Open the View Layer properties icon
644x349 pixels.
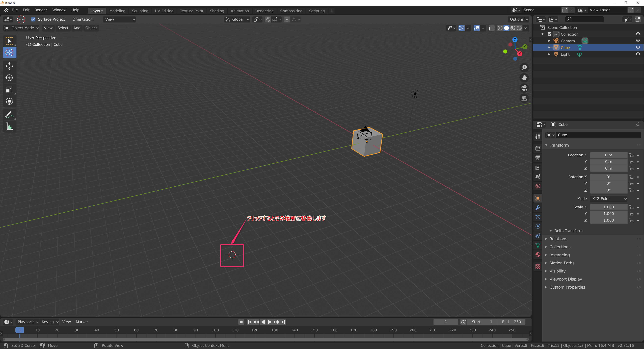pos(538,167)
